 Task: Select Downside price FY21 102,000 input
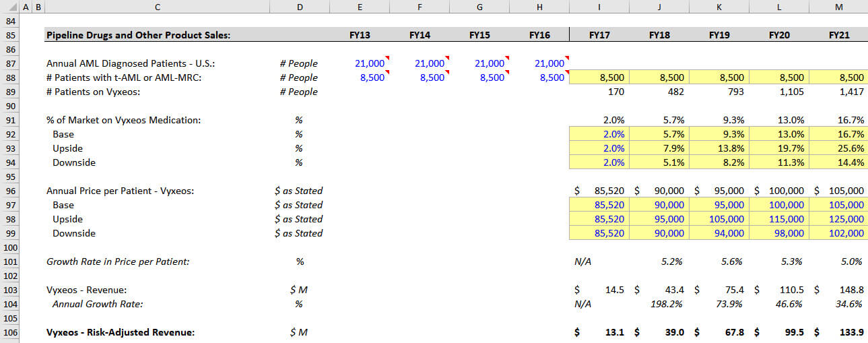(x=837, y=233)
